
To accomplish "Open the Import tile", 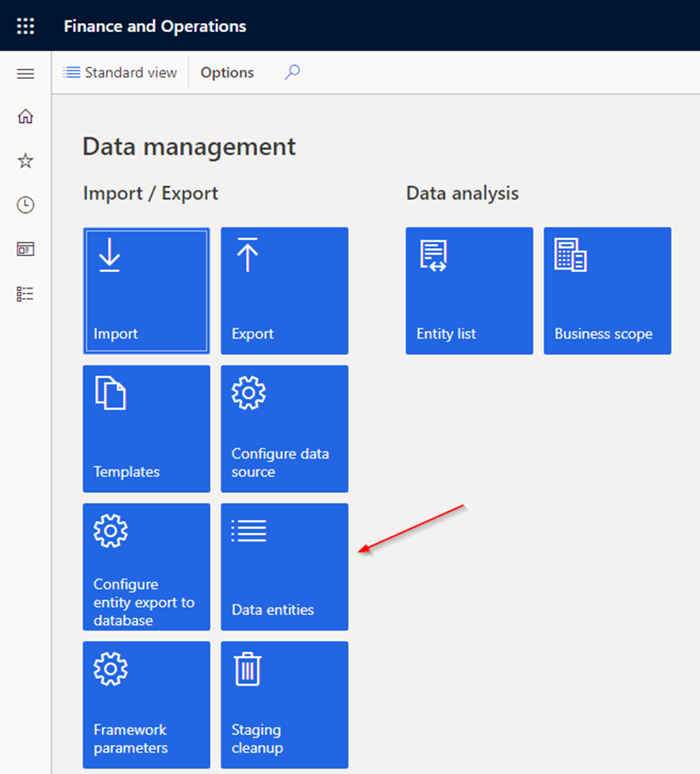I will (x=147, y=291).
